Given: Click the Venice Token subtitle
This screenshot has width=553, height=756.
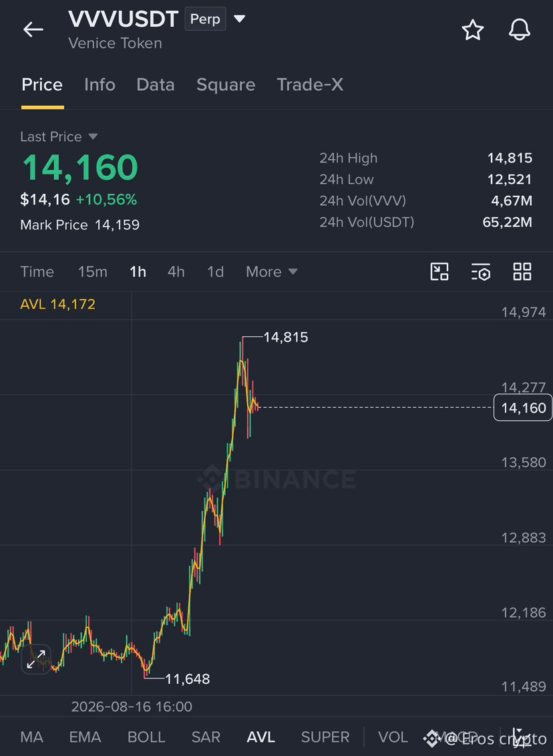Looking at the screenshot, I should (115, 43).
